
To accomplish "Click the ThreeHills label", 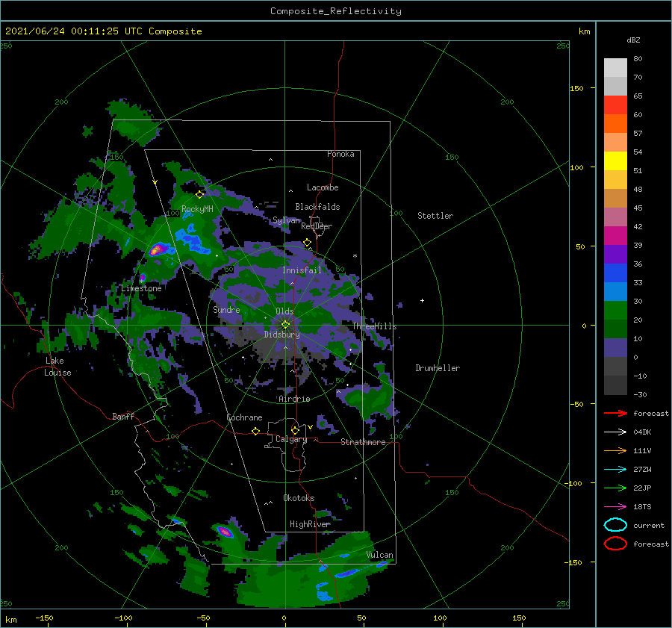I will [375, 326].
